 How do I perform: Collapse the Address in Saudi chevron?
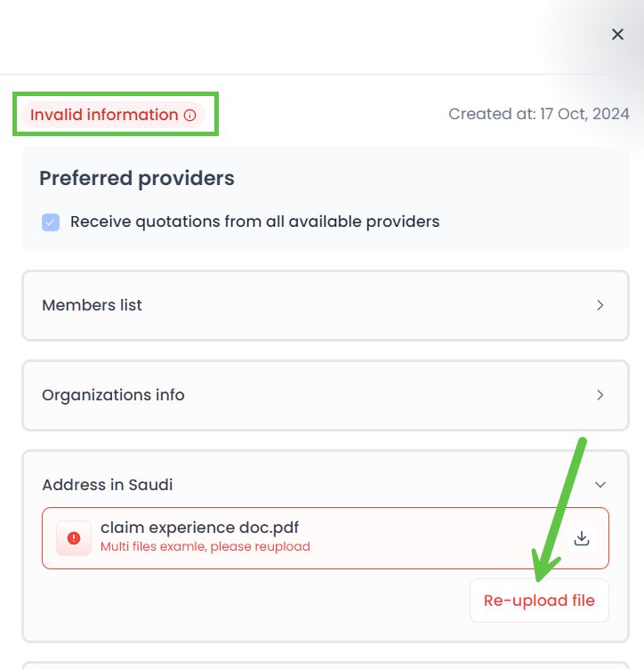pos(600,485)
